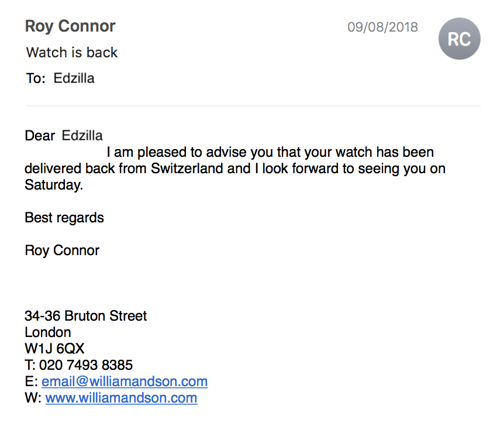Click the 34-36 Bruton Street address line

[x=86, y=316]
